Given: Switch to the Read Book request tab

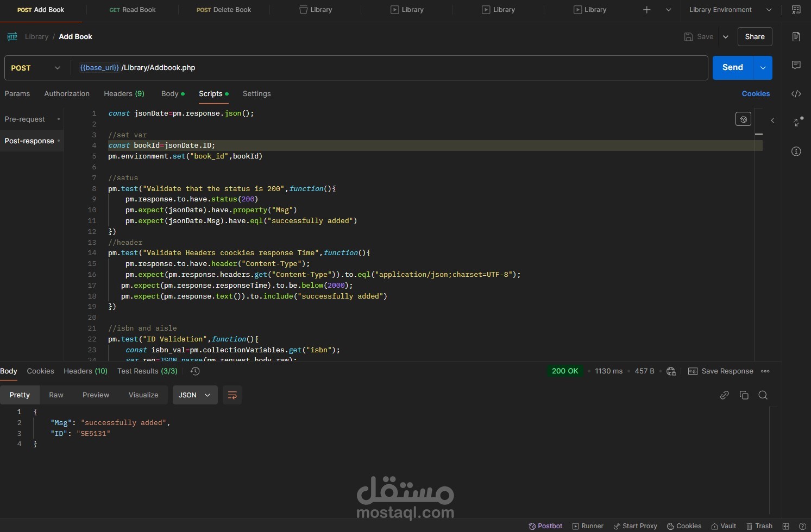Looking at the screenshot, I should [133, 10].
